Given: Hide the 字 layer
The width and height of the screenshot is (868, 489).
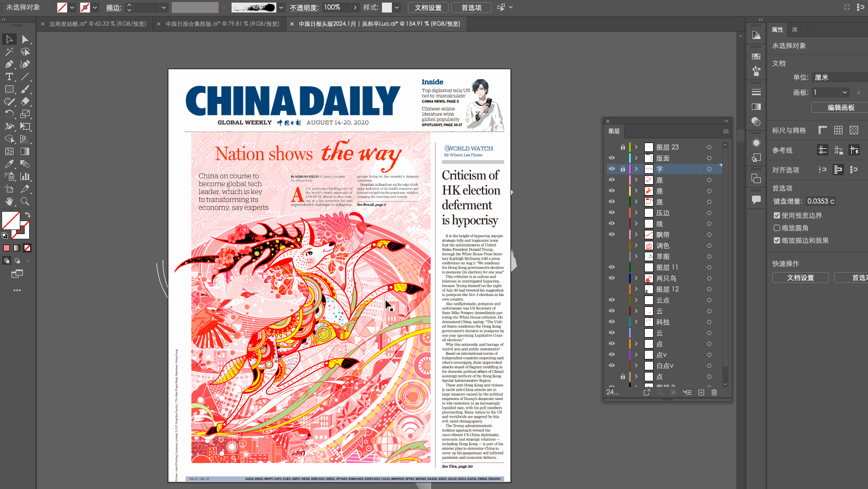Looking at the screenshot, I should pos(611,169).
